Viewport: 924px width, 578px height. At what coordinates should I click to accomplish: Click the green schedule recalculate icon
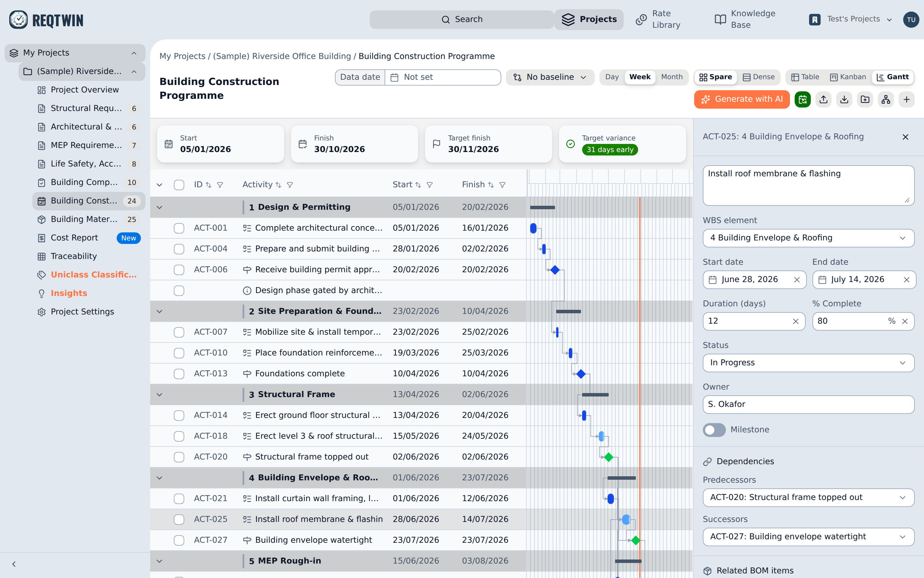point(802,100)
